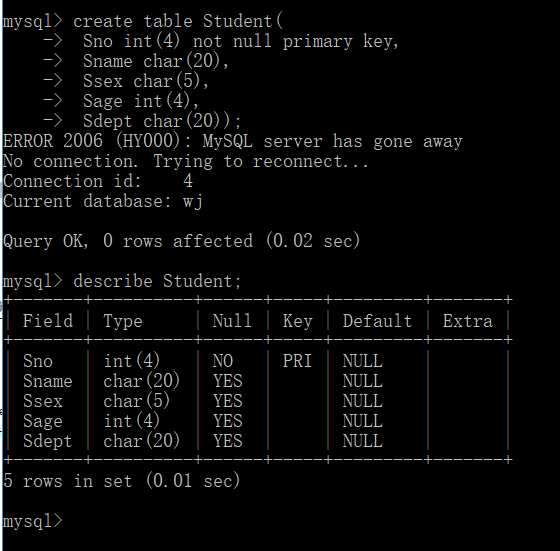Select the Type column header
This screenshot has height=551, width=560.
[x=123, y=321]
